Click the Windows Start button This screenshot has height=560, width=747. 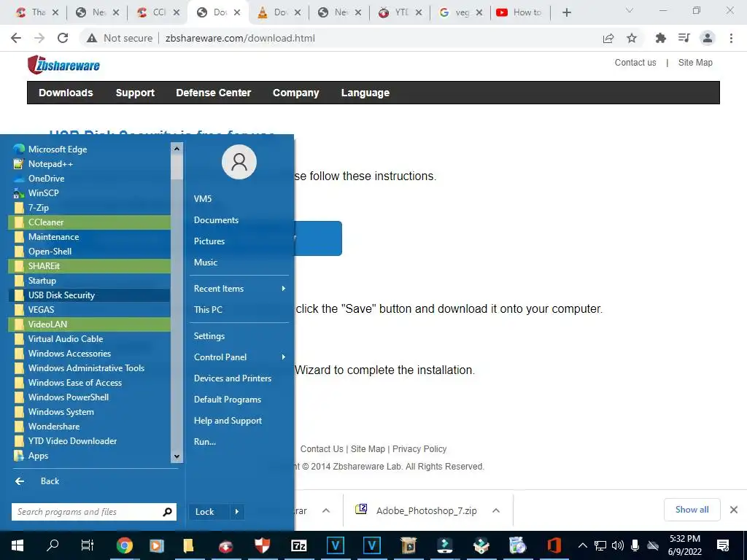18,545
